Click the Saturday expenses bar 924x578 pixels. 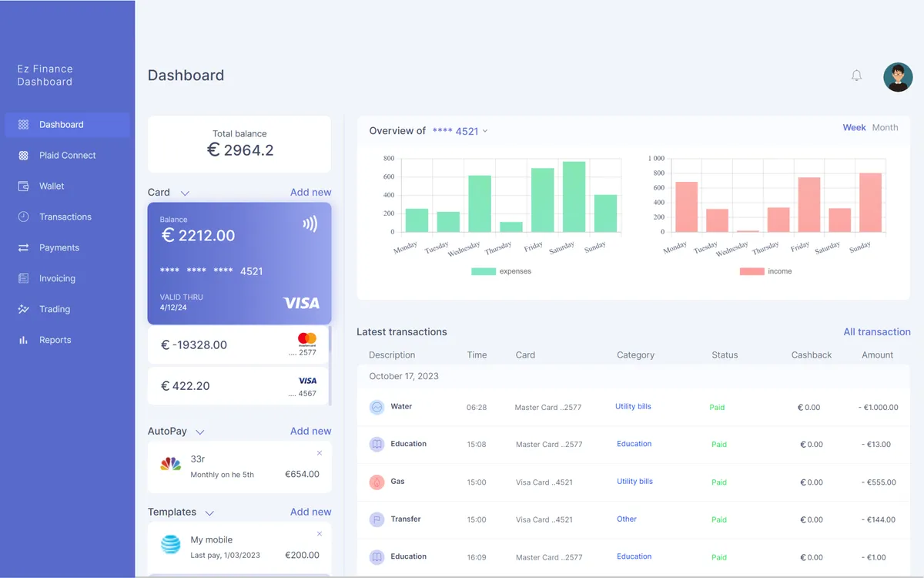point(574,197)
